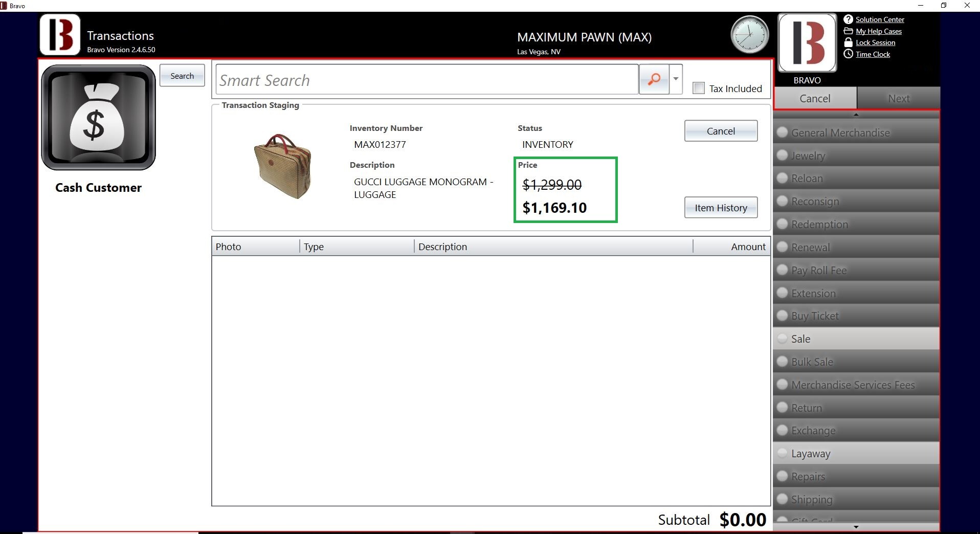Open the My Help Cases link
This screenshot has width=980, height=534.
coord(879,31)
